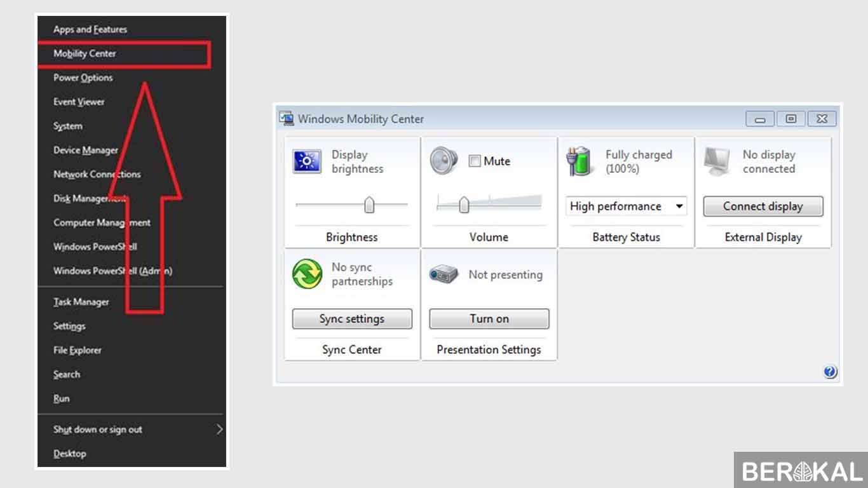Image resolution: width=868 pixels, height=488 pixels.
Task: Click the Connect display button
Action: [x=763, y=207]
